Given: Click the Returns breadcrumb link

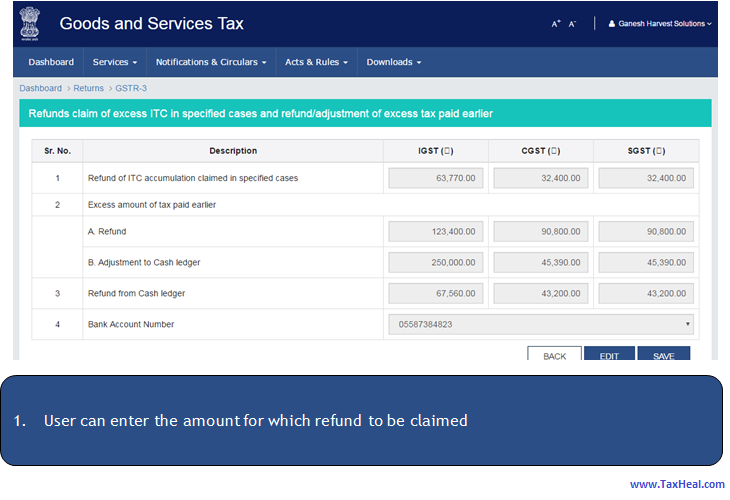Looking at the screenshot, I should pyautogui.click(x=88, y=89).
